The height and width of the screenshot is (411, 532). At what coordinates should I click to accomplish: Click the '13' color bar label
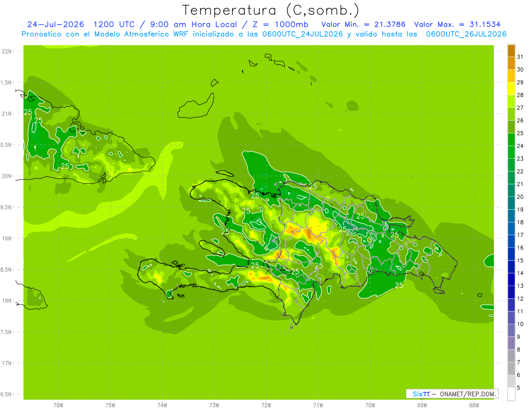[520, 286]
